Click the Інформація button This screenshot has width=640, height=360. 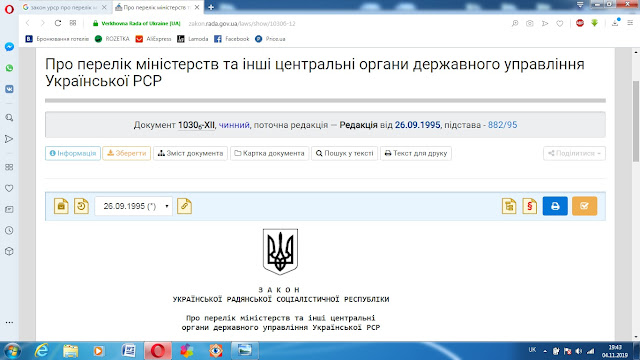tap(73, 153)
